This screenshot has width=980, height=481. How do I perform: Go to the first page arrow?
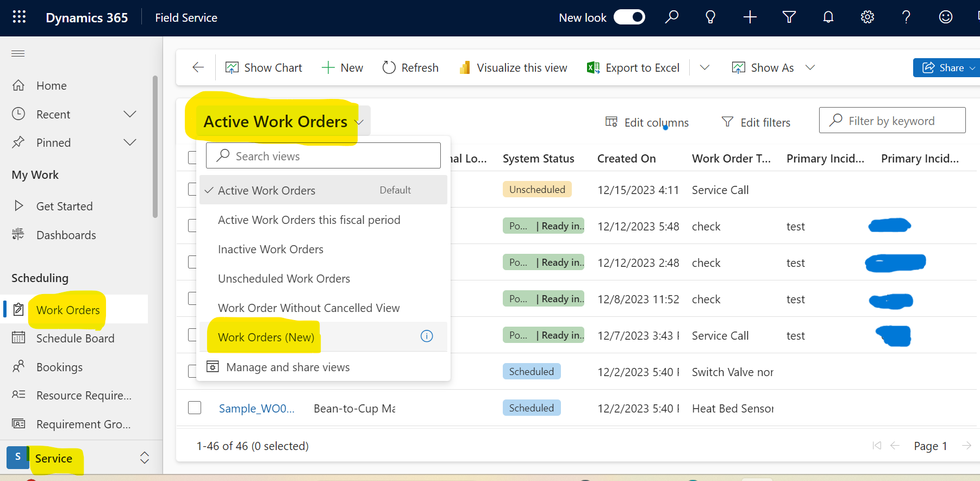point(877,446)
